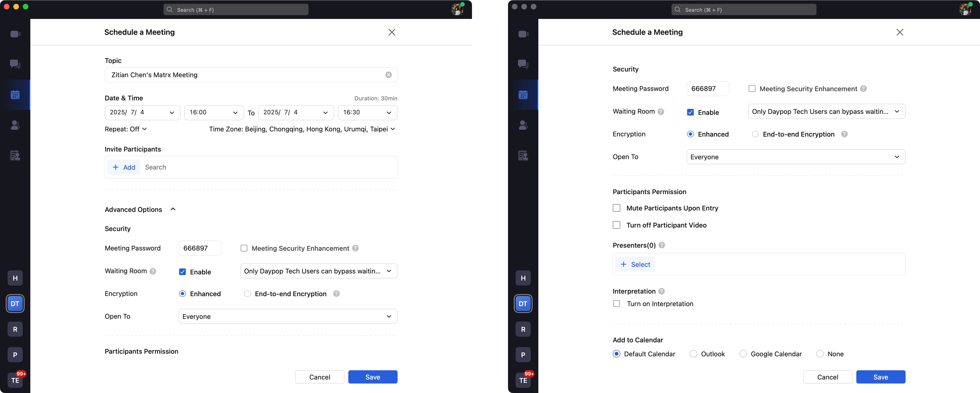980x393 pixels.
Task: Clear the Topic field using X icon
Action: click(388, 75)
